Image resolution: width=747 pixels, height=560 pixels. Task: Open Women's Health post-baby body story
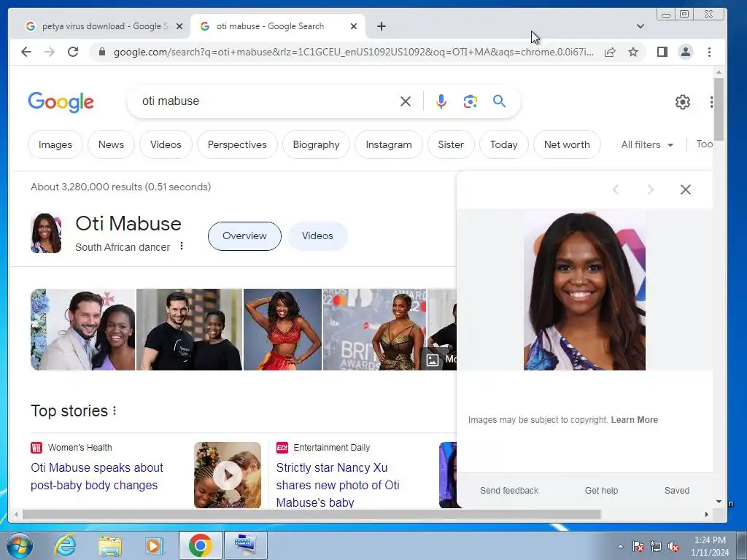(97, 476)
